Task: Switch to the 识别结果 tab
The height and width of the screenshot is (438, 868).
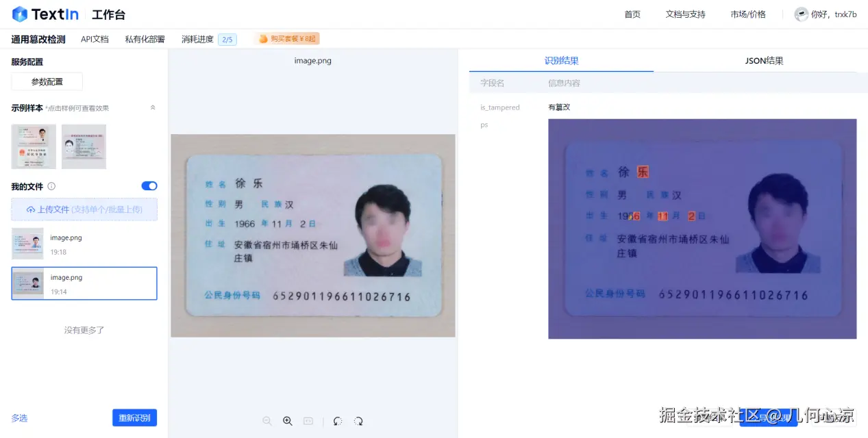Action: point(560,60)
